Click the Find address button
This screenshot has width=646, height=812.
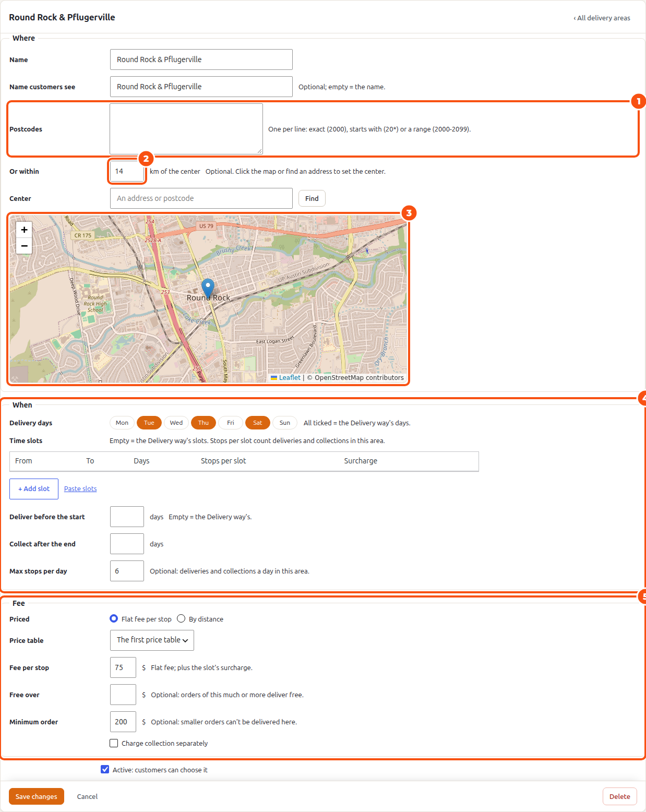coord(312,198)
